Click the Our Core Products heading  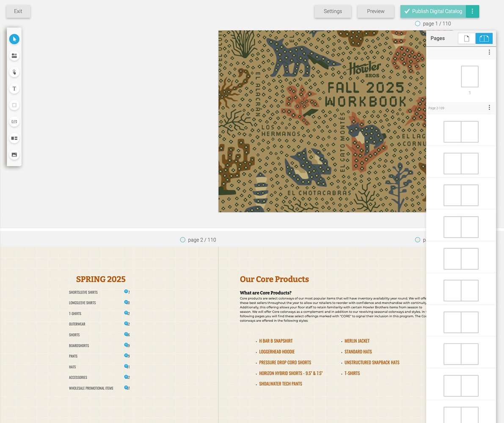(x=274, y=279)
